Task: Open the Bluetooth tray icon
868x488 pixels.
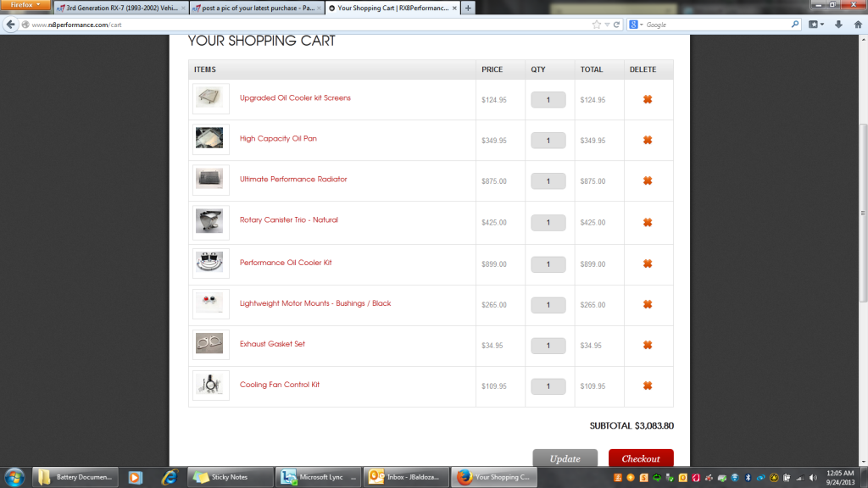Action: (748, 478)
